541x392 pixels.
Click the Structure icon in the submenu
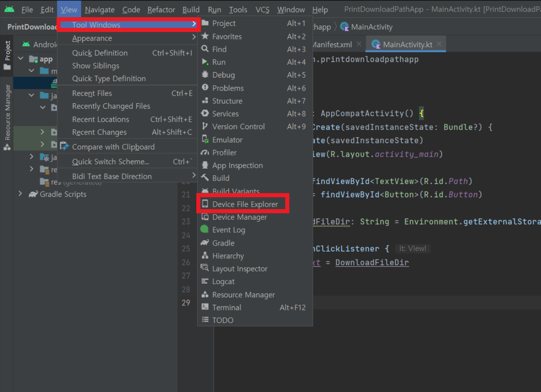coord(205,100)
